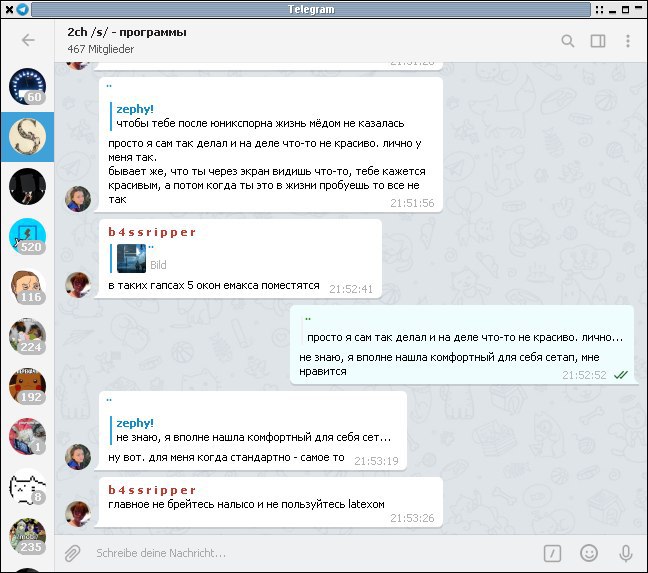Click the four-dot button in the title bar
This screenshot has height=573, width=648.
pos(599,10)
